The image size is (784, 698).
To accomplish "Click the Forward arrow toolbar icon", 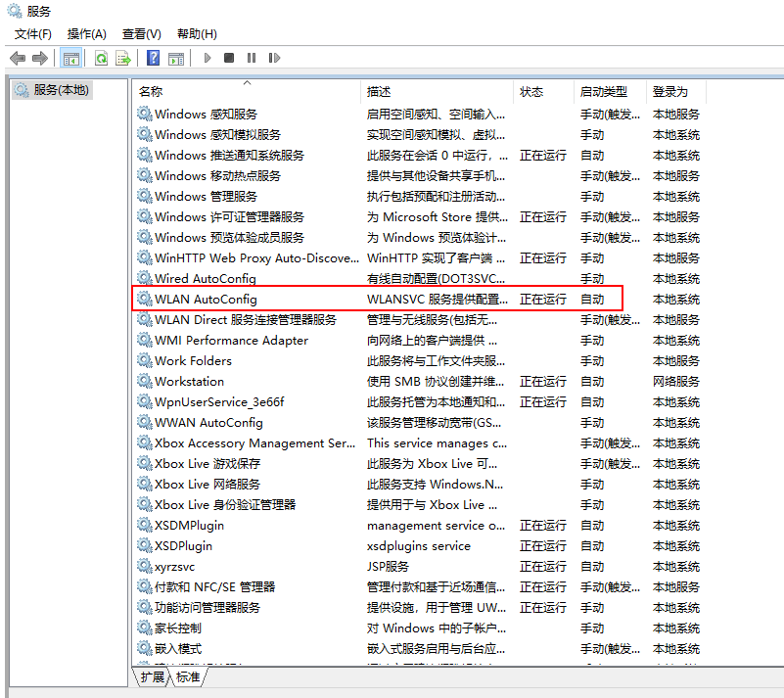I will pos(40,58).
